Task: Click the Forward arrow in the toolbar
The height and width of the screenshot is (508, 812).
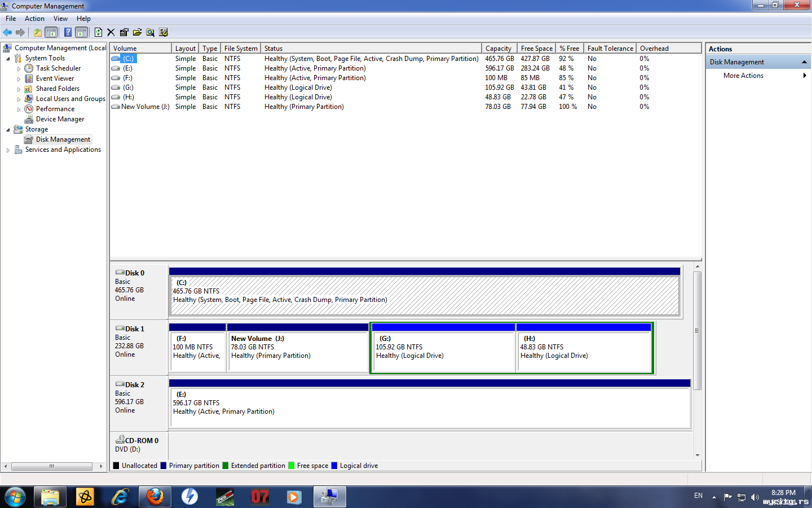Action: click(20, 32)
